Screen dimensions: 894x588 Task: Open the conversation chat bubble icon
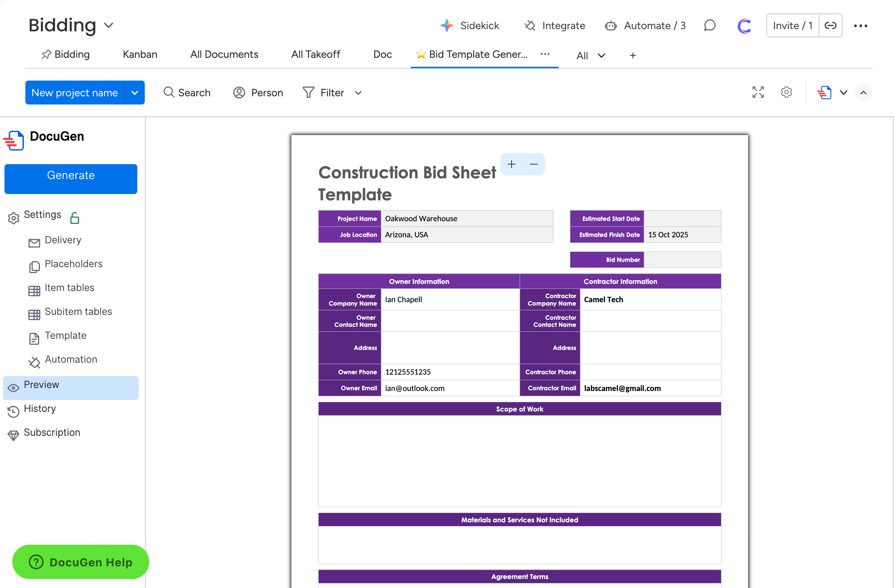(x=709, y=25)
